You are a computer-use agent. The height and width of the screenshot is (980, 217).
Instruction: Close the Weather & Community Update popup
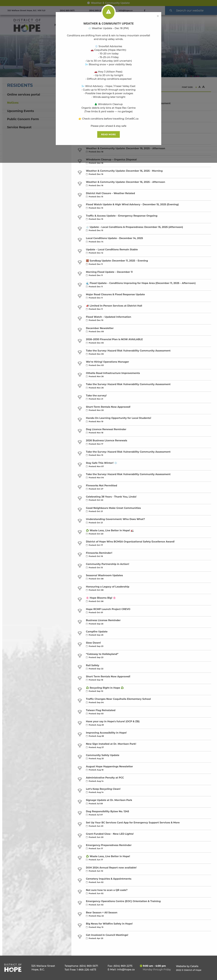158,16
